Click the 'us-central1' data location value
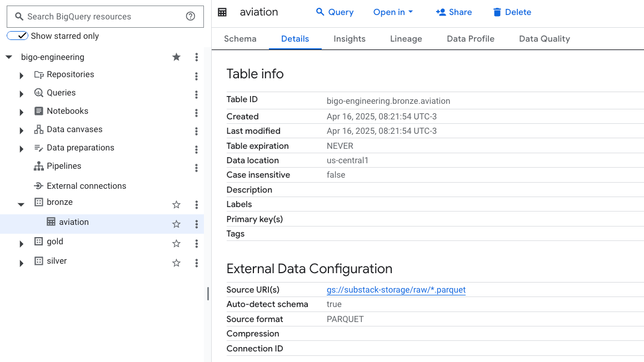Screen dimensions: 644x362 [x=347, y=160]
